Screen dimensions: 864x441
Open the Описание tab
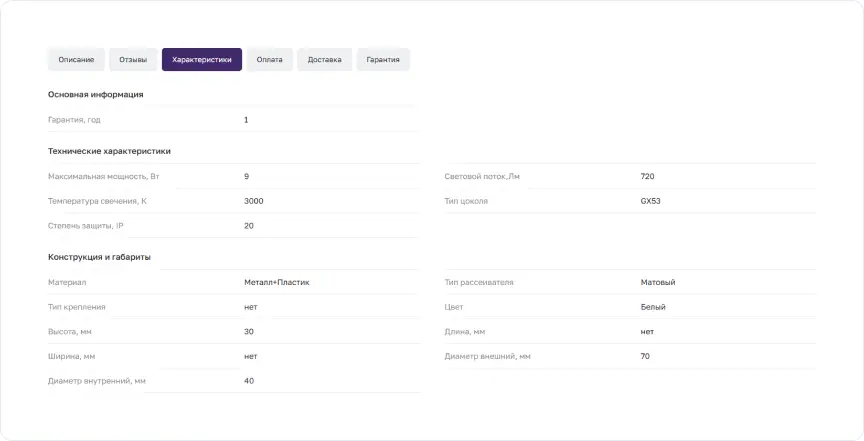click(76, 60)
